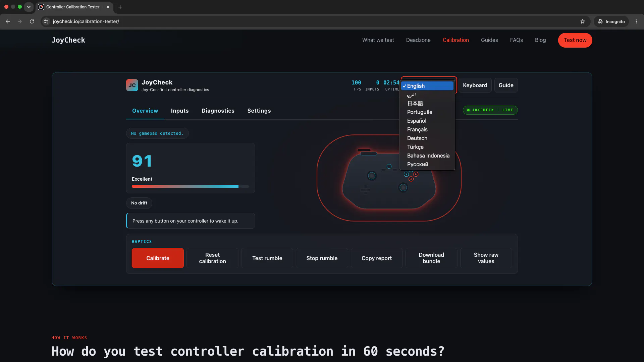Click the left analog stick on controller graphic
Screen dimensions: 644x362
372,176
